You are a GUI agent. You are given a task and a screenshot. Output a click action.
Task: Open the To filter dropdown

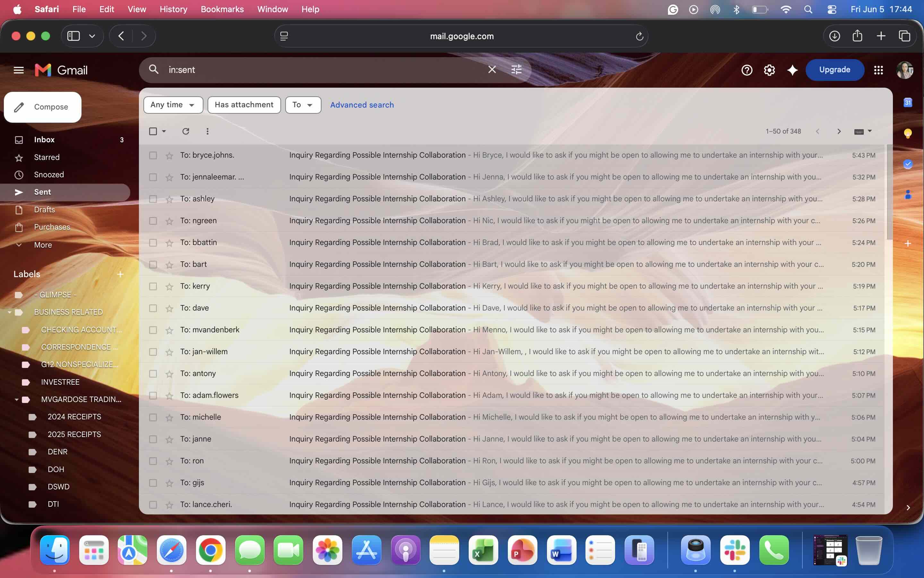pyautogui.click(x=303, y=105)
